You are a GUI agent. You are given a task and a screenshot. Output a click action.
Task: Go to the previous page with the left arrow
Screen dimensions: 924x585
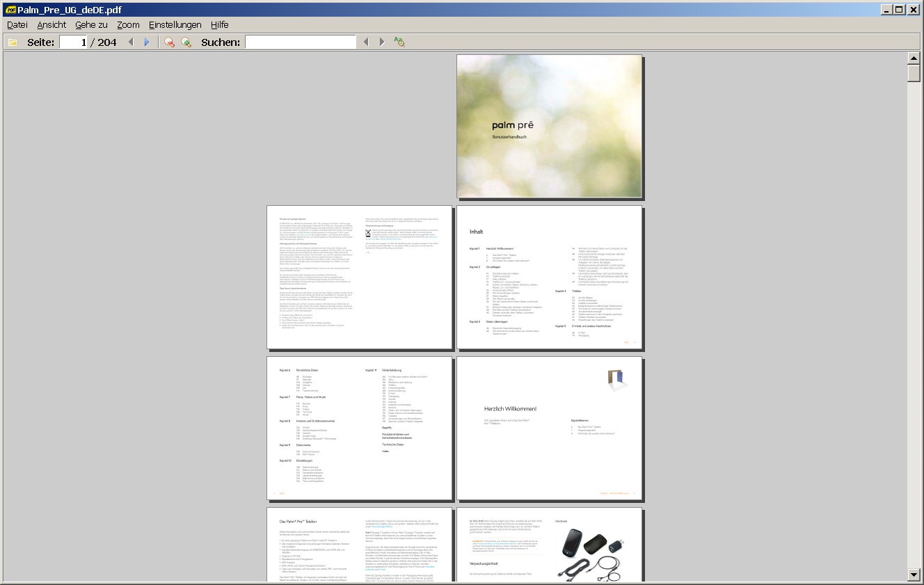click(130, 41)
